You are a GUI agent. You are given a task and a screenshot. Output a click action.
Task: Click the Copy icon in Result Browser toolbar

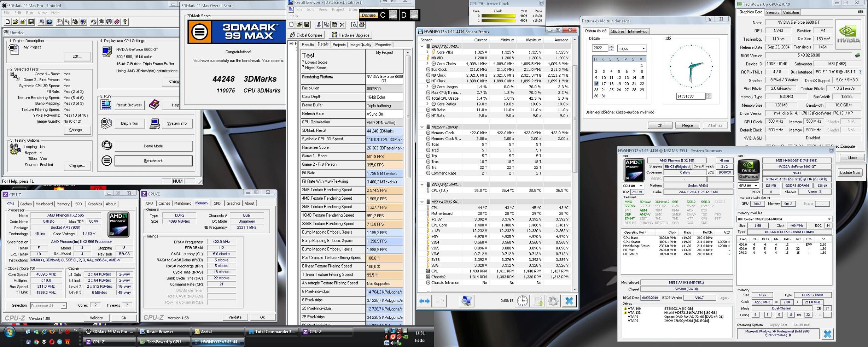point(326,24)
